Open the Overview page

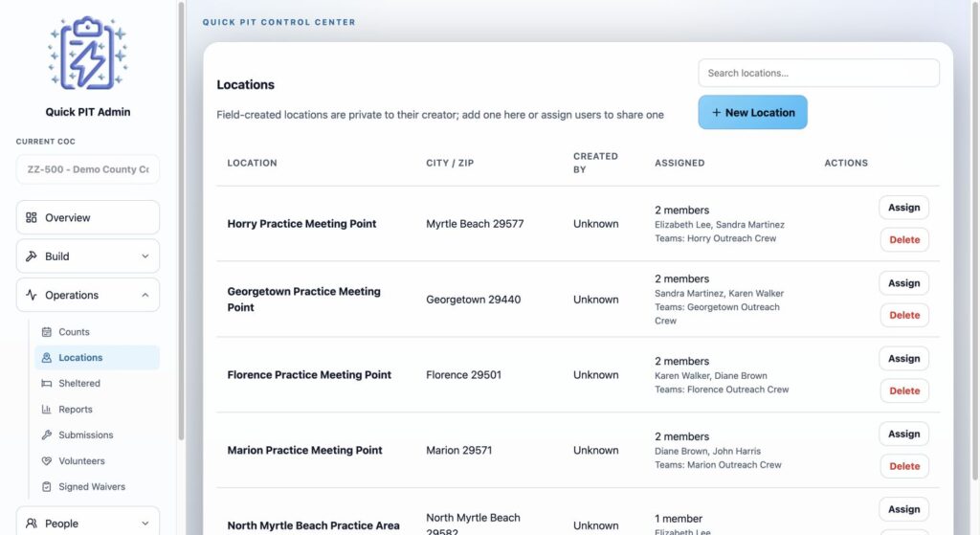click(x=87, y=217)
